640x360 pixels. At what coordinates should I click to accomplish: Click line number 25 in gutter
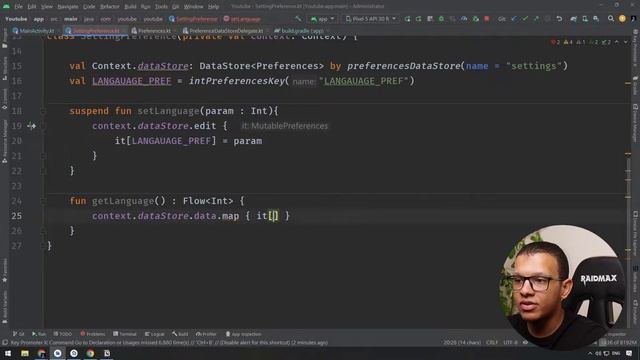coord(16,216)
